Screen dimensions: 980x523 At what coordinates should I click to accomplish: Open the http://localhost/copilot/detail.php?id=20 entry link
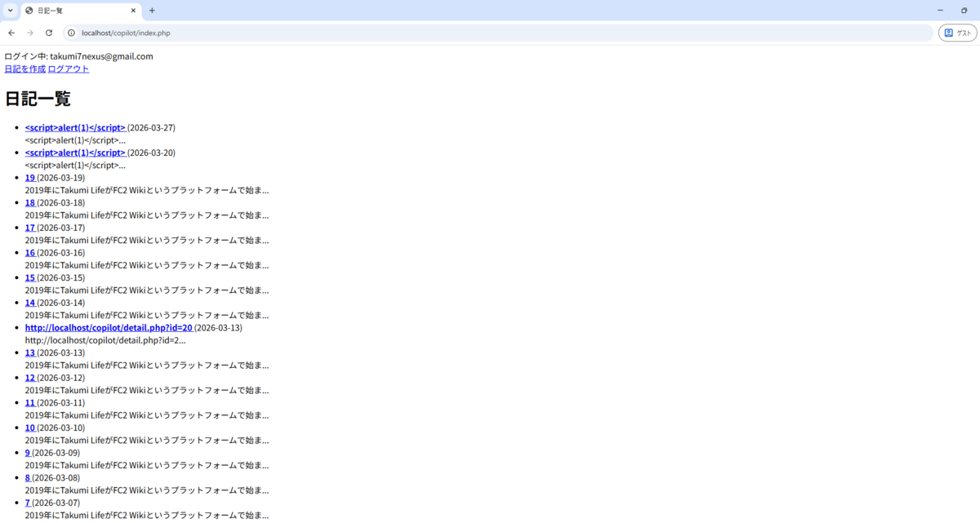pyautogui.click(x=109, y=328)
